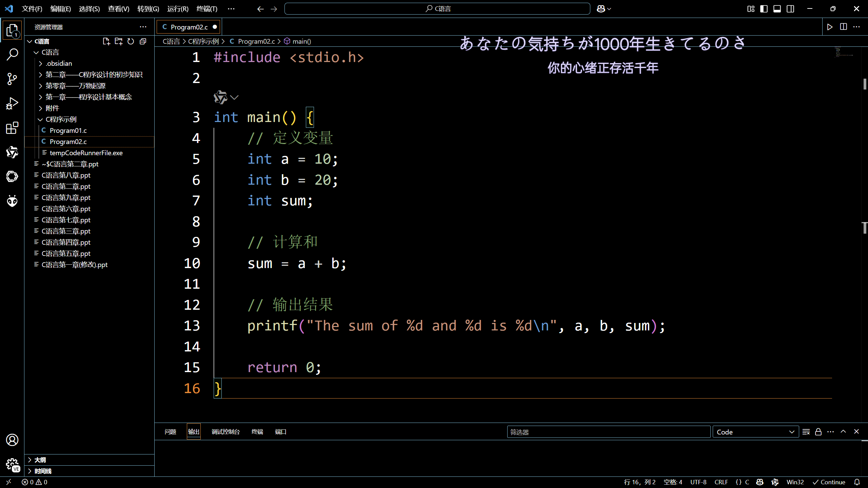Open Run and Debug view
This screenshot has height=488, width=868.
(12, 103)
